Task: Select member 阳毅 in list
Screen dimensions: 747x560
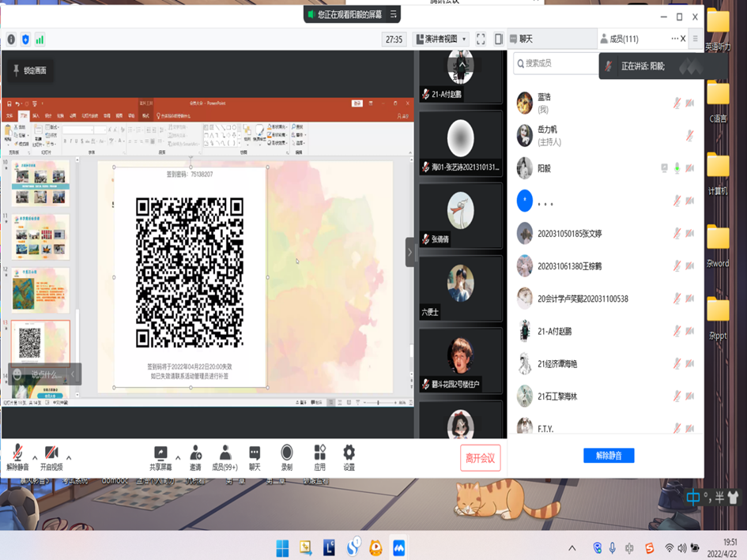Action: tap(606, 168)
